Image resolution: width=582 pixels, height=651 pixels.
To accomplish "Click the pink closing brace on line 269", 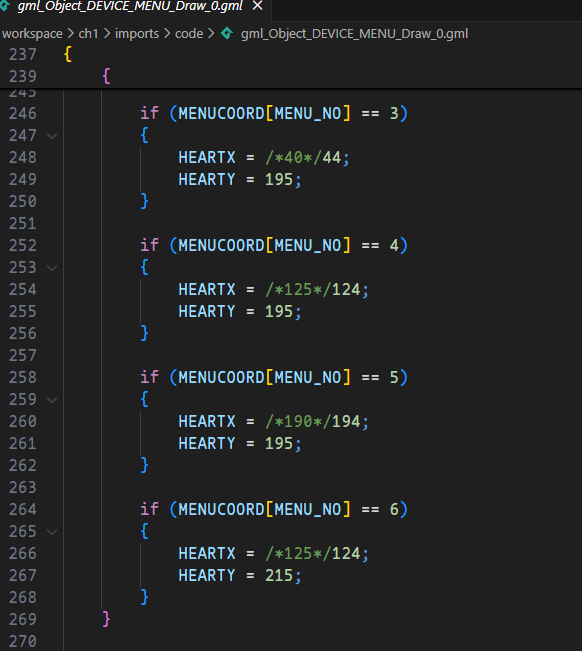I will [x=106, y=619].
